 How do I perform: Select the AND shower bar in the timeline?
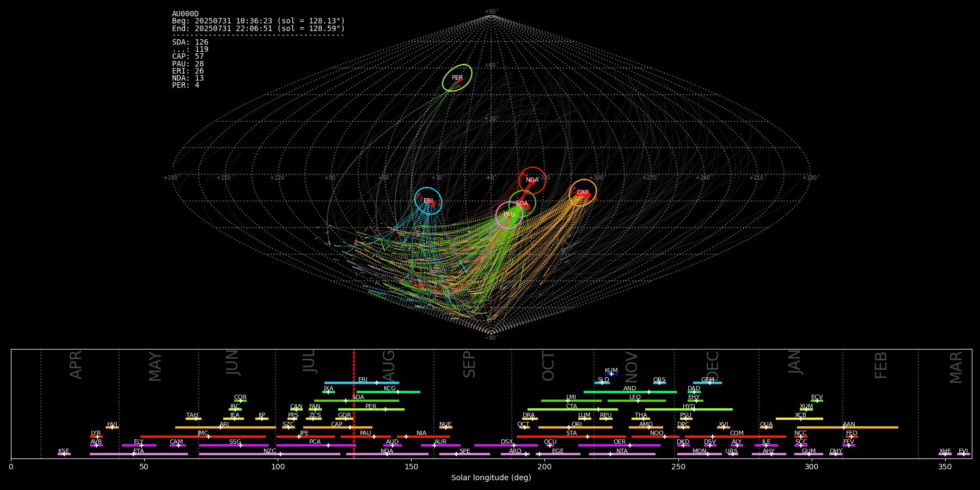pos(630,391)
